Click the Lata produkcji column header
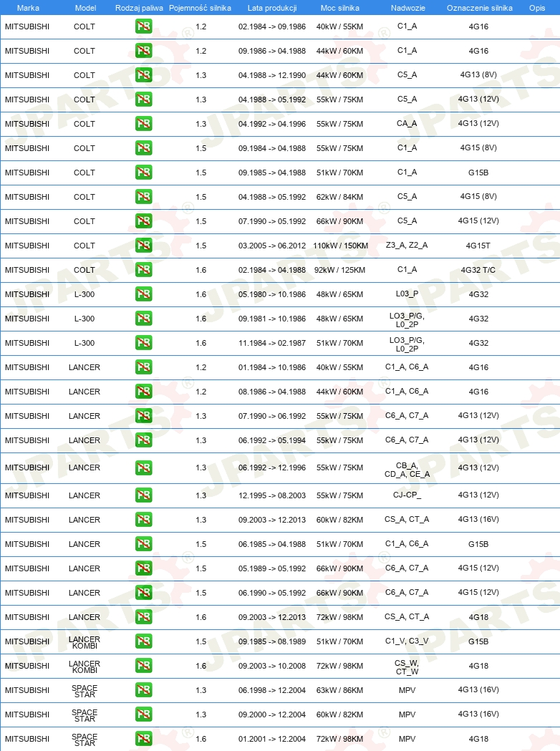The width and height of the screenshot is (560, 751). click(x=272, y=8)
